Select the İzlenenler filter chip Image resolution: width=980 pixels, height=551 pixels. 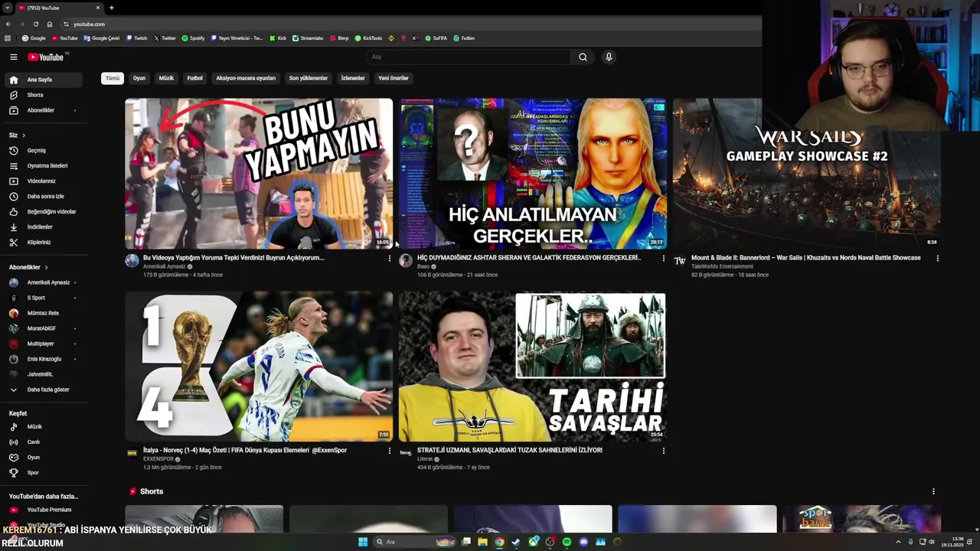[353, 78]
